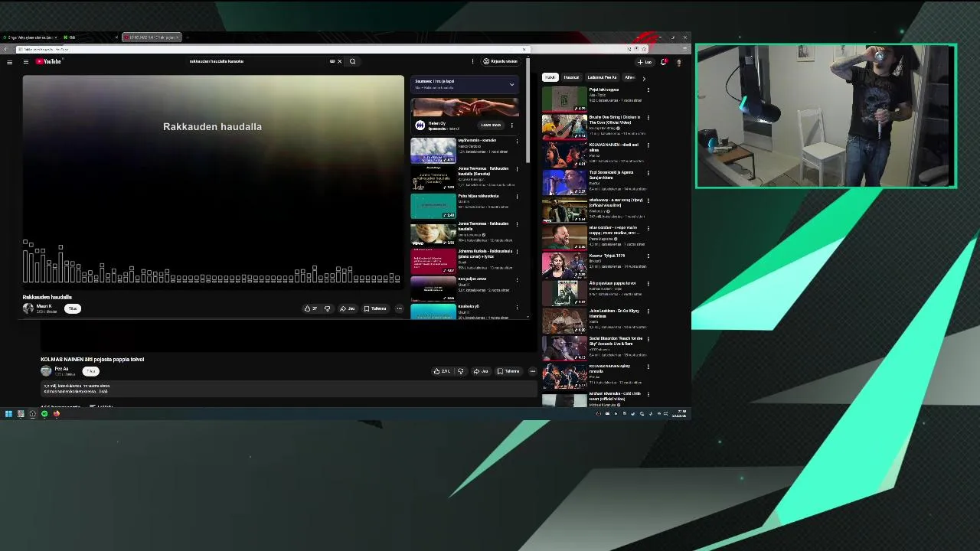The width and height of the screenshot is (980, 551).
Task: Open the Windows Start menu
Action: tap(8, 414)
